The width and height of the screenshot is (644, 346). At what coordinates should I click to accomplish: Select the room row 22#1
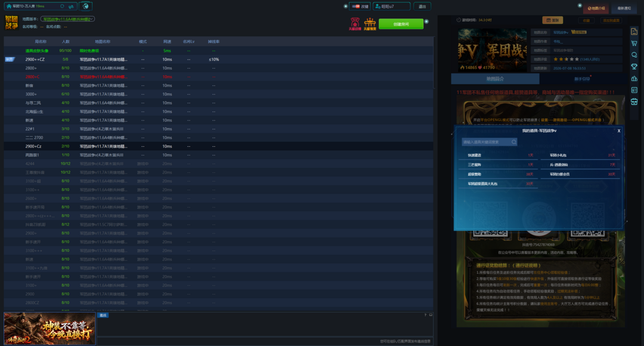(218, 129)
